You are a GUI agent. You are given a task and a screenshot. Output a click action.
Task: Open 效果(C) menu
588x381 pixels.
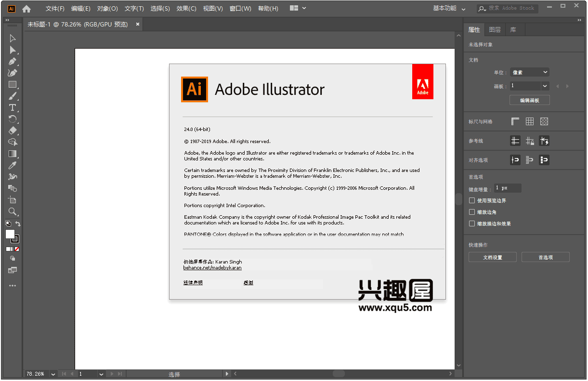[186, 9]
